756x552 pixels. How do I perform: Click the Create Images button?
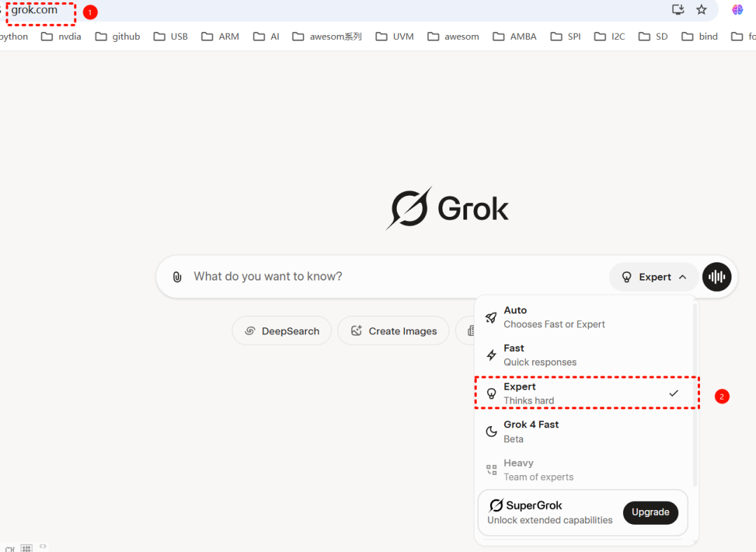coord(393,331)
